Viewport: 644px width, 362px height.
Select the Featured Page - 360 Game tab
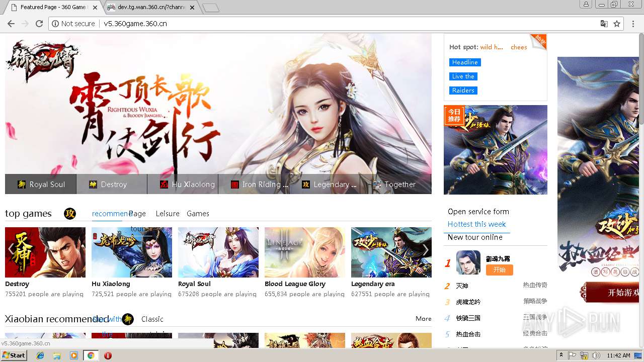tap(53, 7)
